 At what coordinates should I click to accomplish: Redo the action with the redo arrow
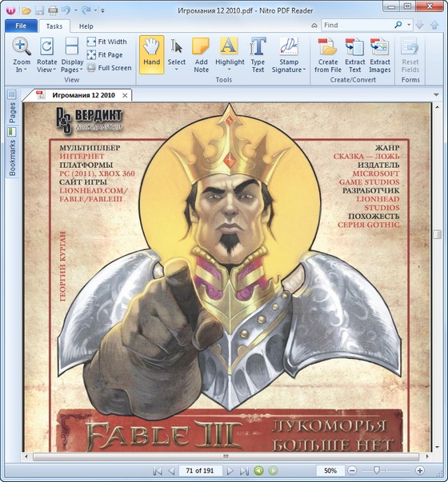(x=86, y=10)
